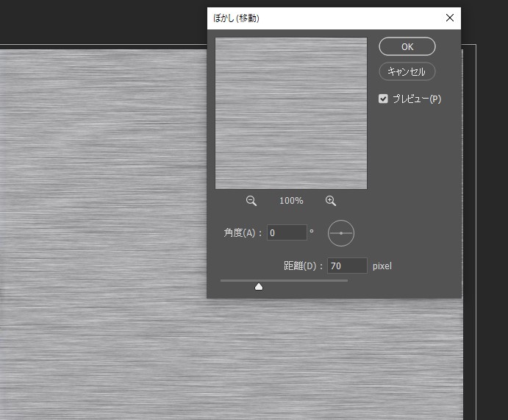
Task: Zoom out the preview with the minus magnifier
Action: [x=251, y=201]
